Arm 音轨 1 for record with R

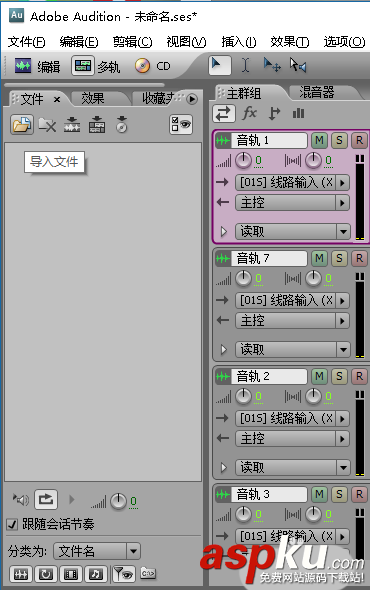point(359,140)
